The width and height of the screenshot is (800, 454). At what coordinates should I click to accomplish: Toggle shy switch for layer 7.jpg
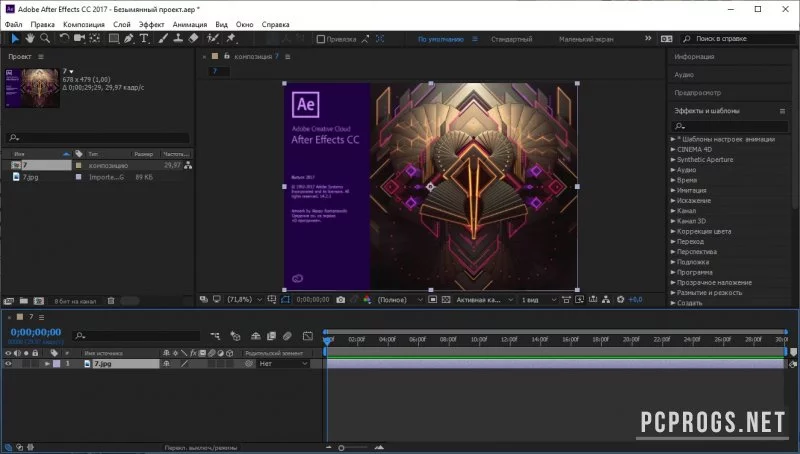(166, 364)
